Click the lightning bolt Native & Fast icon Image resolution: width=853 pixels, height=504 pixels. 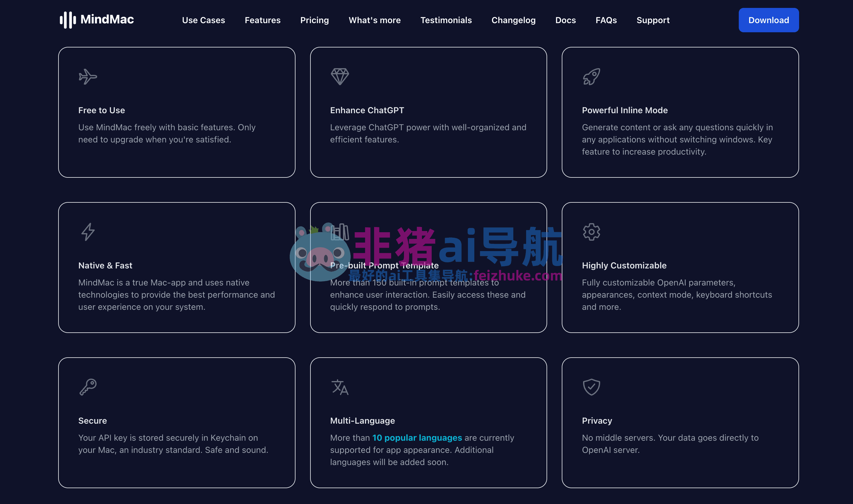coord(88,232)
